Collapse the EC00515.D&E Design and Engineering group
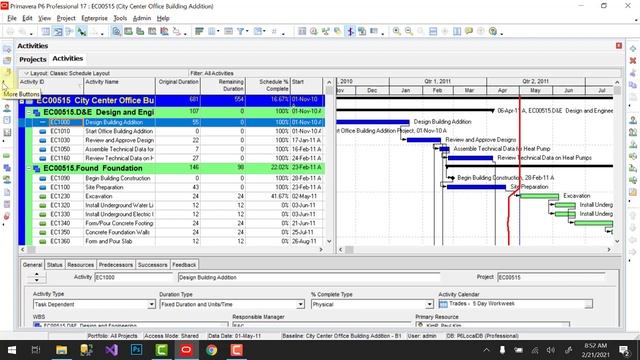Screen dimensions: 640x360 [x=29, y=112]
